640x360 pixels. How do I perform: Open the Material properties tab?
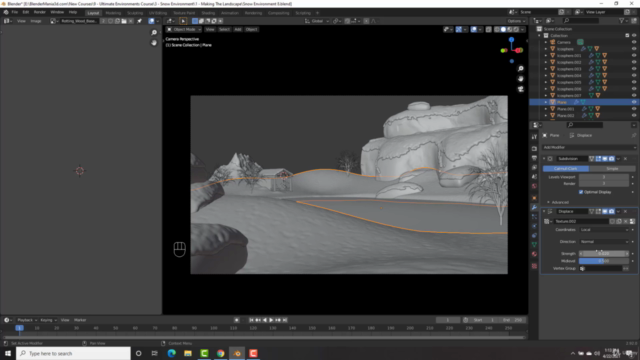(534, 254)
